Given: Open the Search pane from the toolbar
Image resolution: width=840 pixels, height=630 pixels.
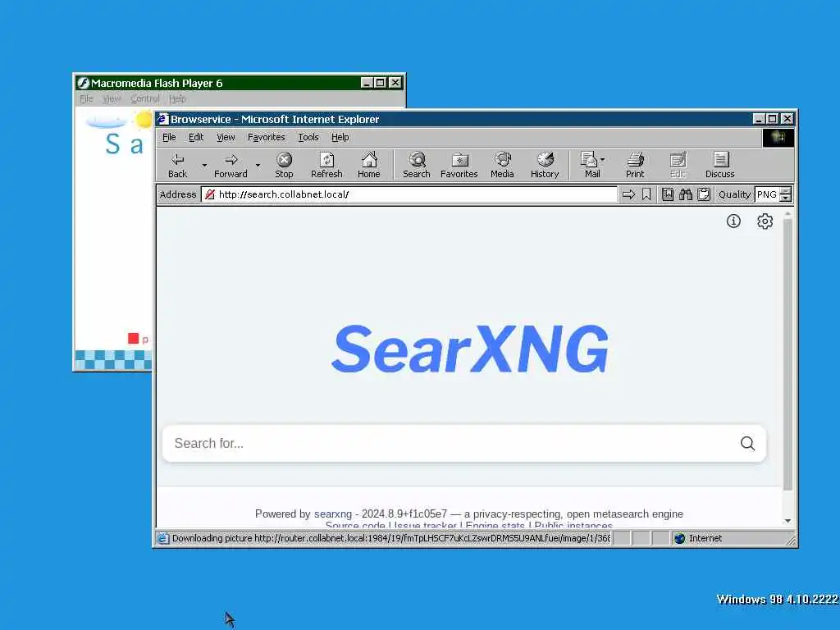Looking at the screenshot, I should pos(416,165).
